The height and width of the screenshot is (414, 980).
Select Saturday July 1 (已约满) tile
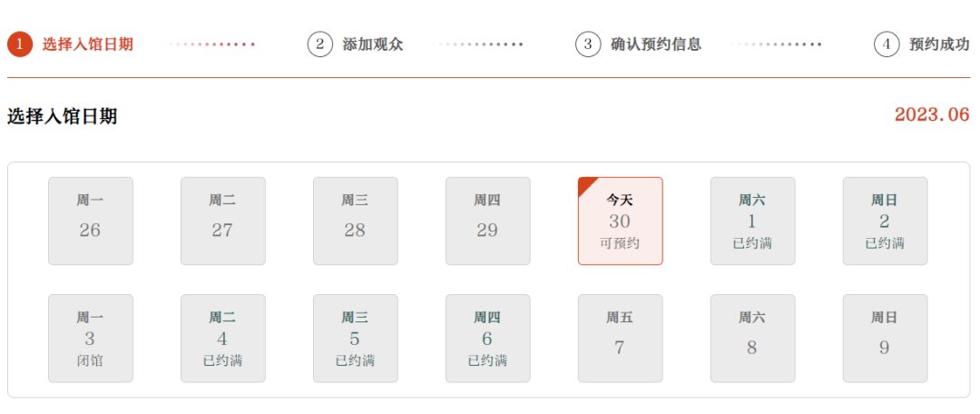point(752,221)
